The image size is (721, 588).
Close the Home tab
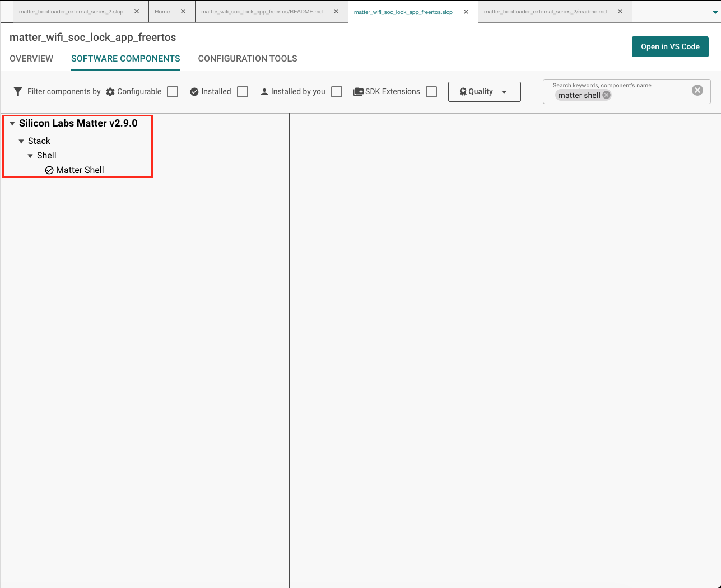point(183,11)
